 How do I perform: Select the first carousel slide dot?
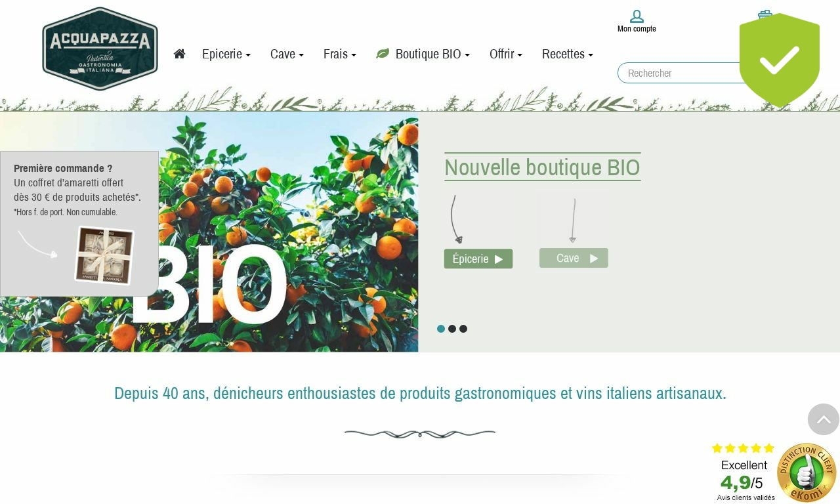pyautogui.click(x=441, y=329)
